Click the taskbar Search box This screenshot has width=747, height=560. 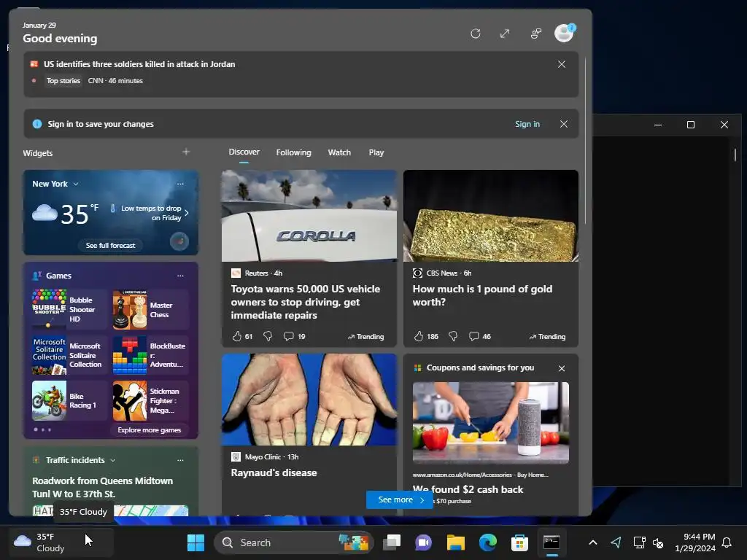tap(294, 542)
